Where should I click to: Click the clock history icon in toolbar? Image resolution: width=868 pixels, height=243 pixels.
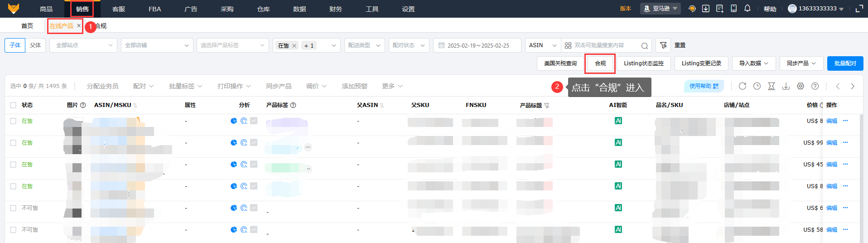coord(757,86)
